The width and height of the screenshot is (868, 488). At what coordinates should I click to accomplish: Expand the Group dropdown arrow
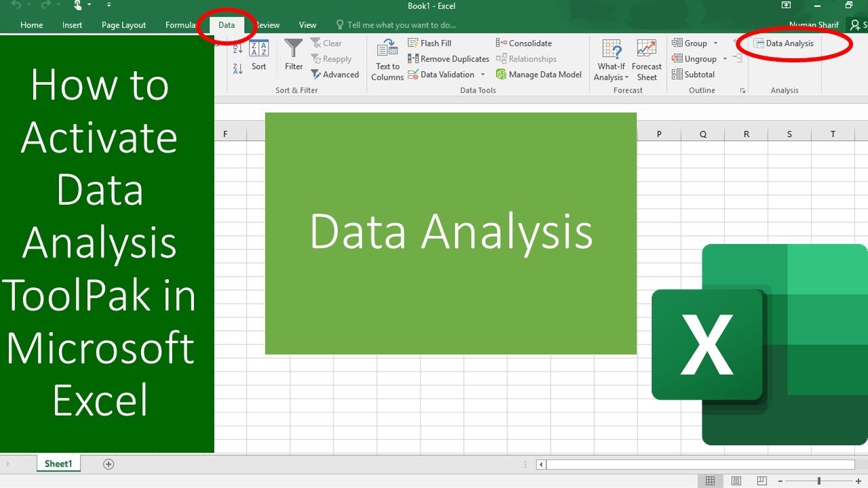[x=715, y=43]
